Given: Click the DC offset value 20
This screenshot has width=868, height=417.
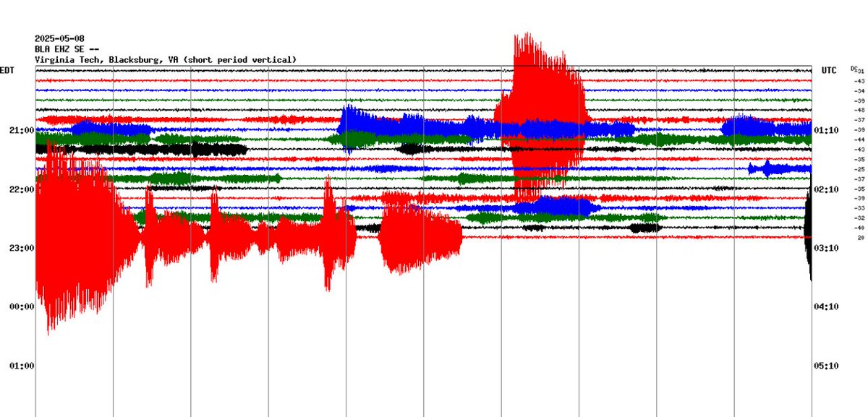Looking at the screenshot, I should (x=861, y=237).
